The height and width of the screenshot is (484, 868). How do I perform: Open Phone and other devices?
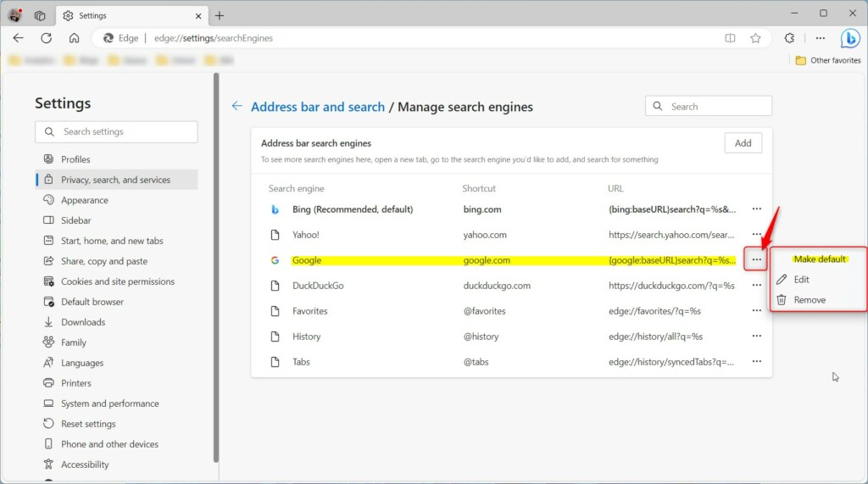coord(116,444)
